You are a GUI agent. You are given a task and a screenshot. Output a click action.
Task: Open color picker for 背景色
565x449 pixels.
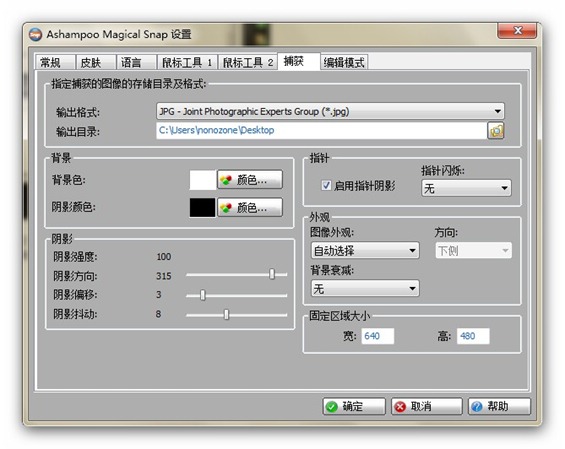coord(250,179)
